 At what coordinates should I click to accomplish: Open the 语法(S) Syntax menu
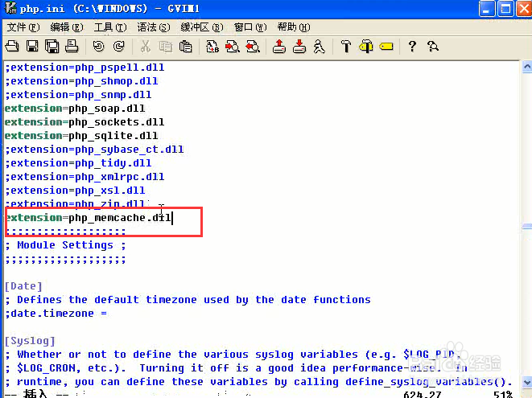[x=154, y=27]
